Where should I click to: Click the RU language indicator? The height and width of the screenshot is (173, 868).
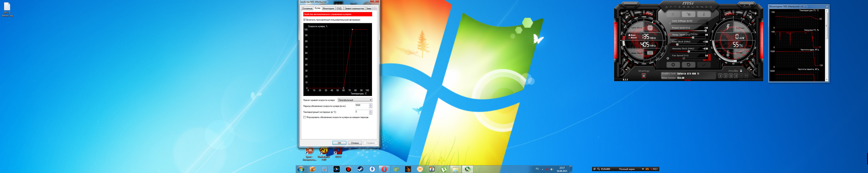coord(537,169)
